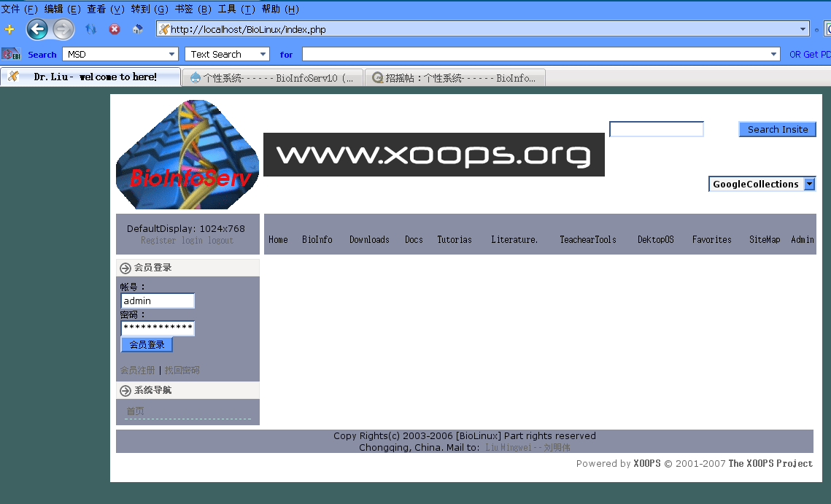831x504 pixels.
Task: Open the 编辑 (E) menu
Action: click(63, 9)
